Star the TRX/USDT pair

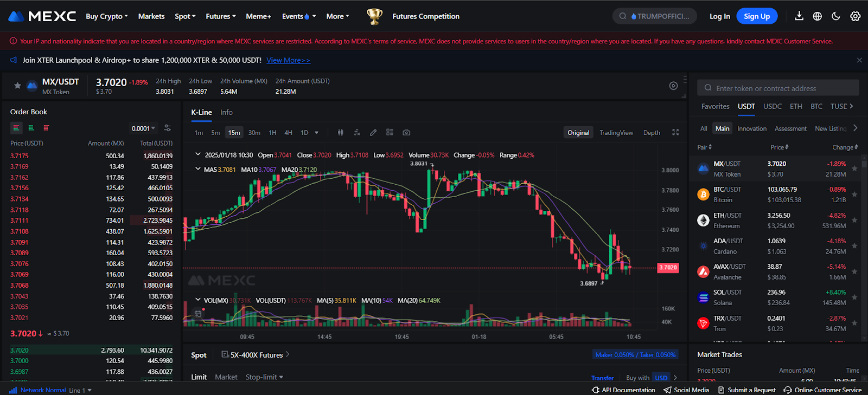click(854, 323)
